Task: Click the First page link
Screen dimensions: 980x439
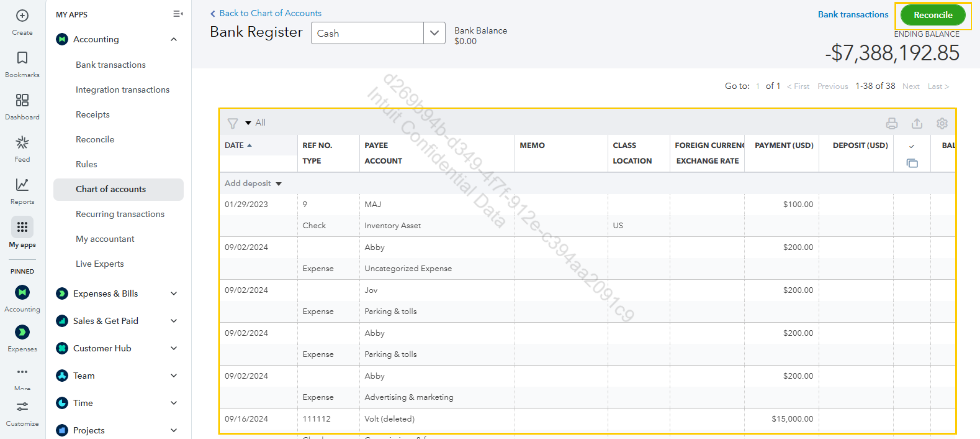Action: pos(798,86)
